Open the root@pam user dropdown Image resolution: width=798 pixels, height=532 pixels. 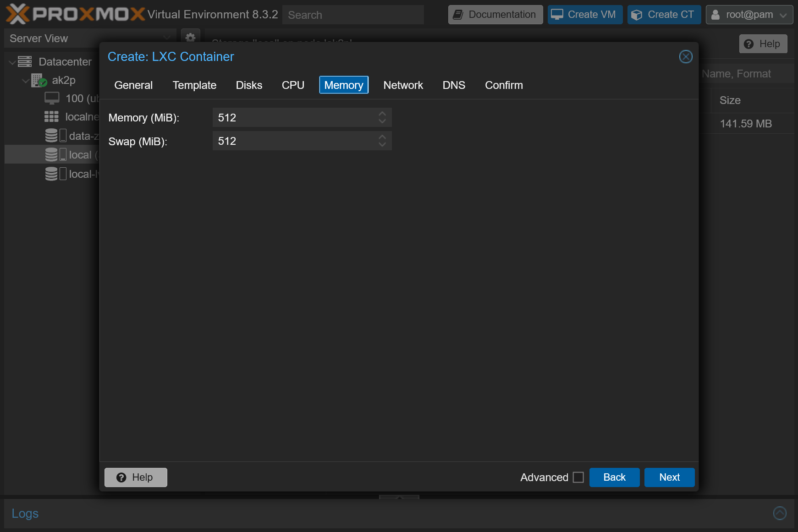coord(749,15)
